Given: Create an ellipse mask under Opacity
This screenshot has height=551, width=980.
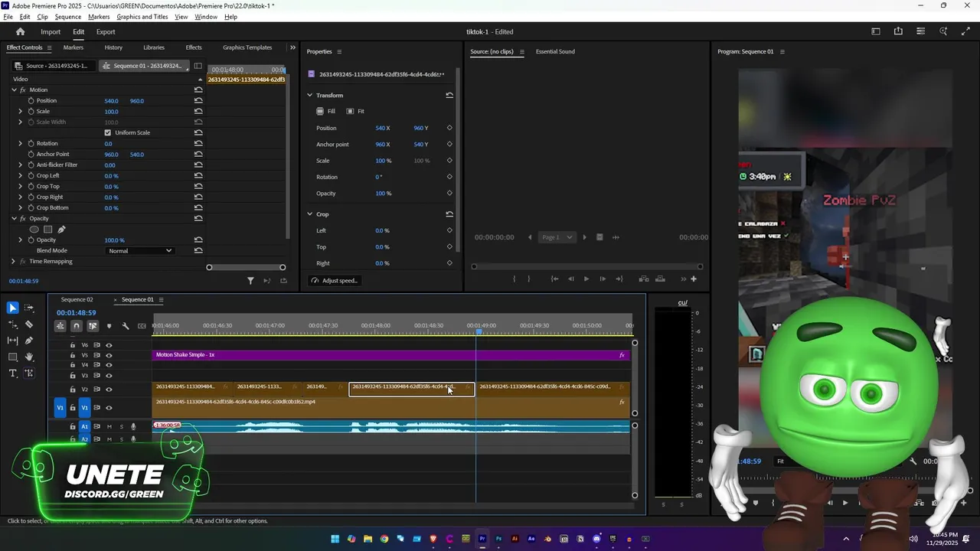Looking at the screenshot, I should [x=34, y=229].
